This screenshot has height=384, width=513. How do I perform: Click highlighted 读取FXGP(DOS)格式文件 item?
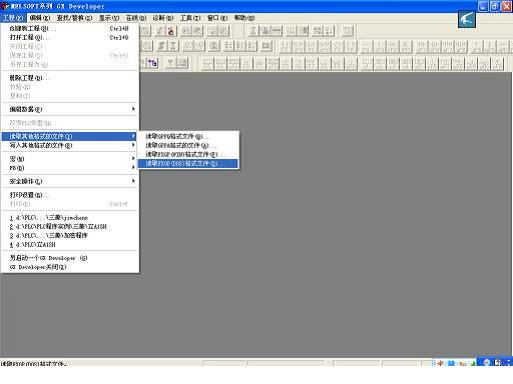[188, 163]
